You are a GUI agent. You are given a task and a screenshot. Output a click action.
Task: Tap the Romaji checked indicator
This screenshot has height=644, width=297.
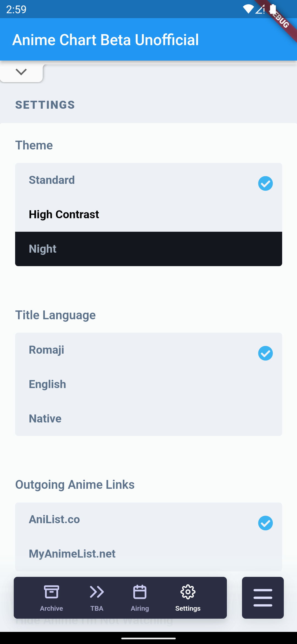265,353
